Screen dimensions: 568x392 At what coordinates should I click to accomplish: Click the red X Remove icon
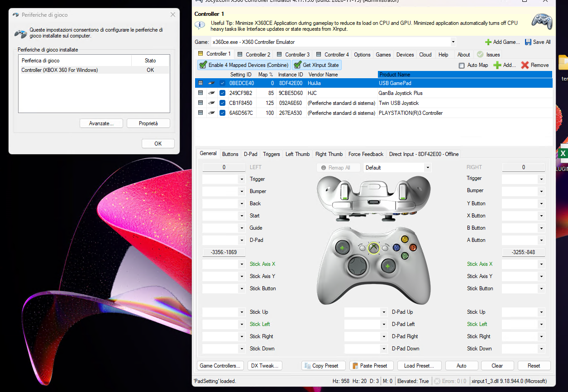525,65
